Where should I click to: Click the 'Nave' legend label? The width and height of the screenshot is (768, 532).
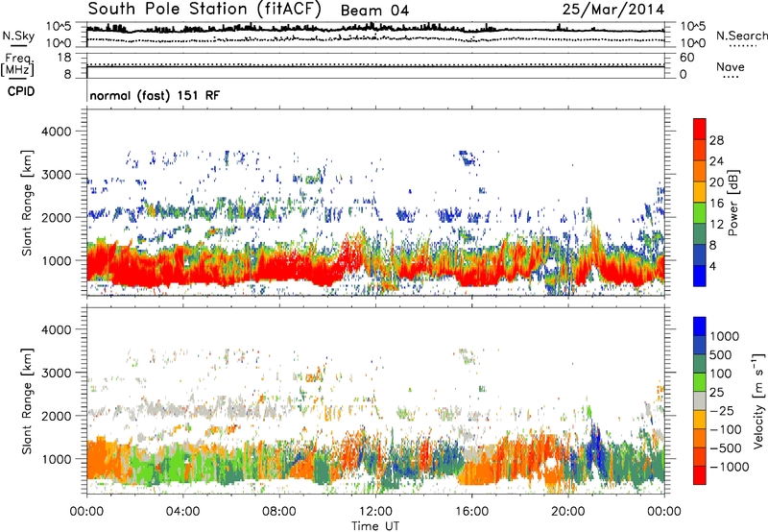[731, 66]
